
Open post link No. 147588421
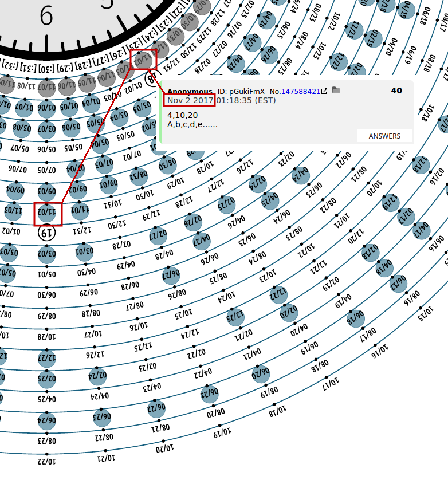click(300, 91)
